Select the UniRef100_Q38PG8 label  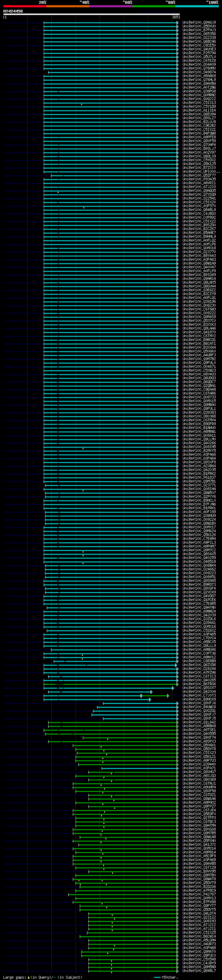coord(199,91)
